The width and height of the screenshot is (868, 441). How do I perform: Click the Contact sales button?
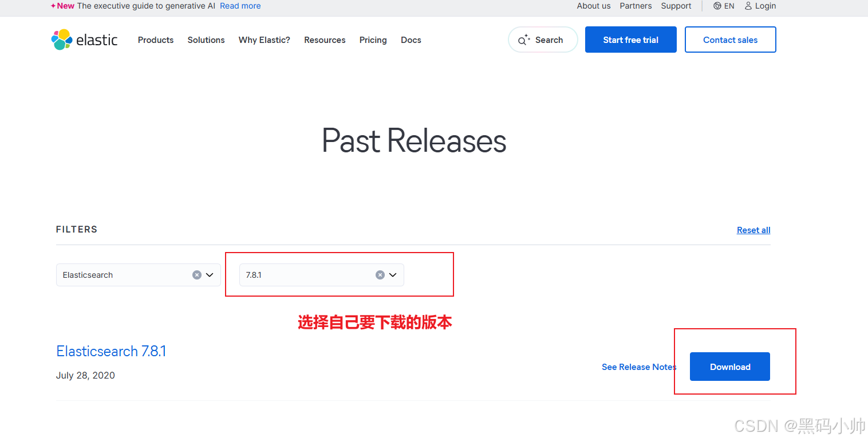coord(731,40)
